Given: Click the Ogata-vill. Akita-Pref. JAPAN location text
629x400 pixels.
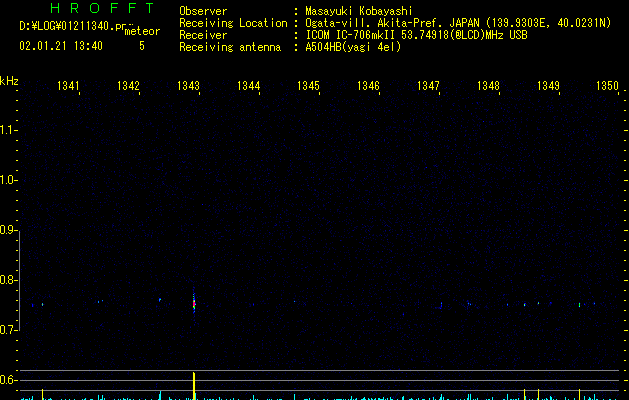Looking at the screenshot, I should point(458,23).
